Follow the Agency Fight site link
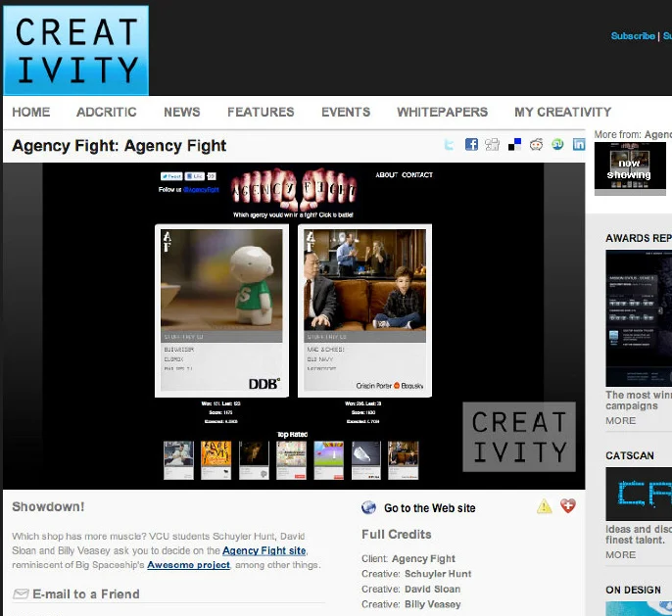The height and width of the screenshot is (616, 672). tap(264, 550)
